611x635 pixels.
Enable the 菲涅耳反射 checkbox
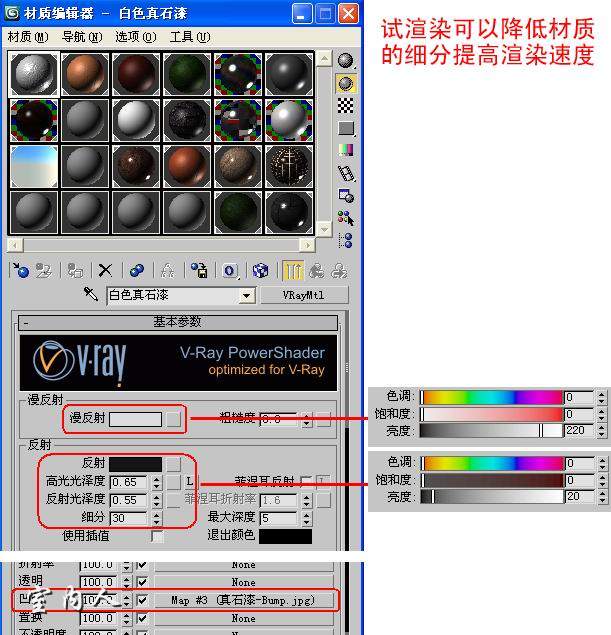[307, 481]
